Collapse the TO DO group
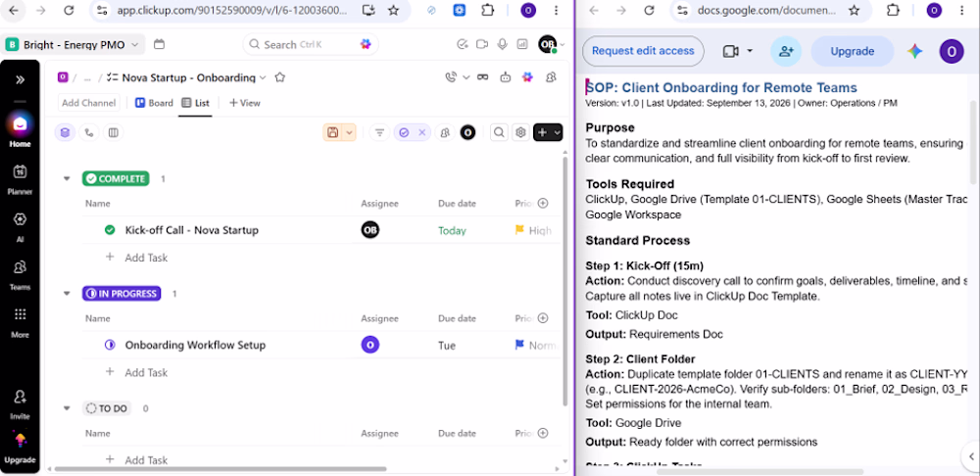Image resolution: width=980 pixels, height=476 pixels. tap(67, 408)
